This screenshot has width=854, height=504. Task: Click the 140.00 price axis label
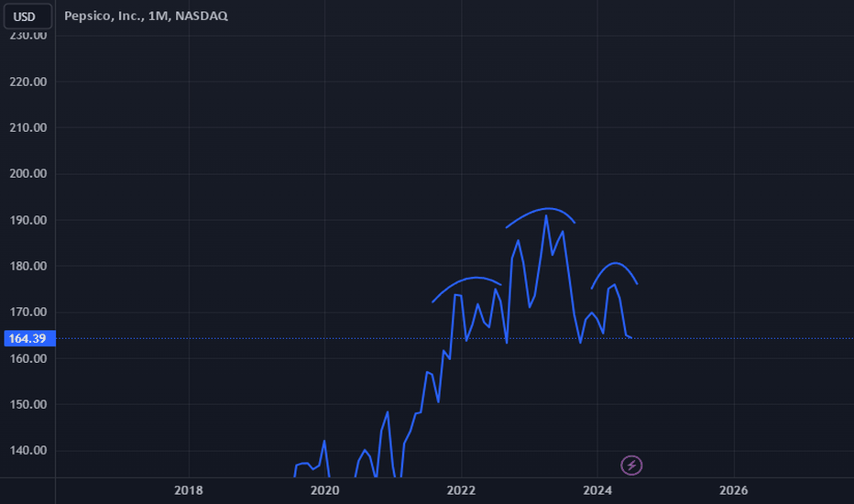click(28, 451)
